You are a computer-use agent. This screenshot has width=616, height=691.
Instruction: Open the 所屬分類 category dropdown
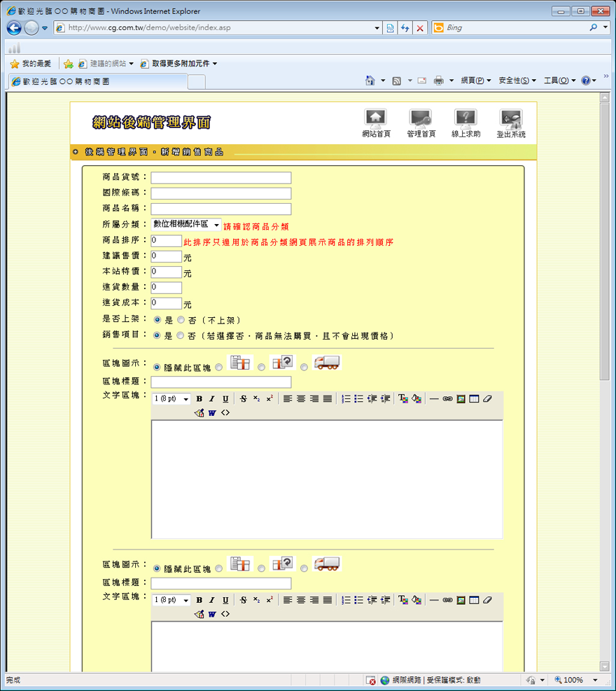coord(186,225)
